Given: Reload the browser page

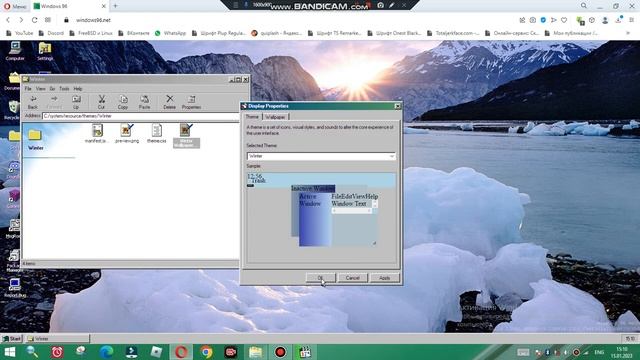Looking at the screenshot, I should (35, 20).
